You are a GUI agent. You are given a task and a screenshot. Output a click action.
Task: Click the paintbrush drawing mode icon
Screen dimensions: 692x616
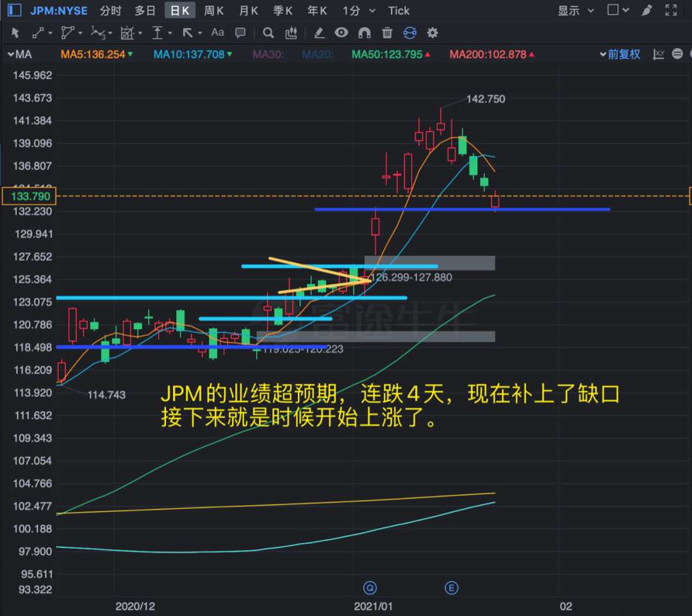pos(647,10)
